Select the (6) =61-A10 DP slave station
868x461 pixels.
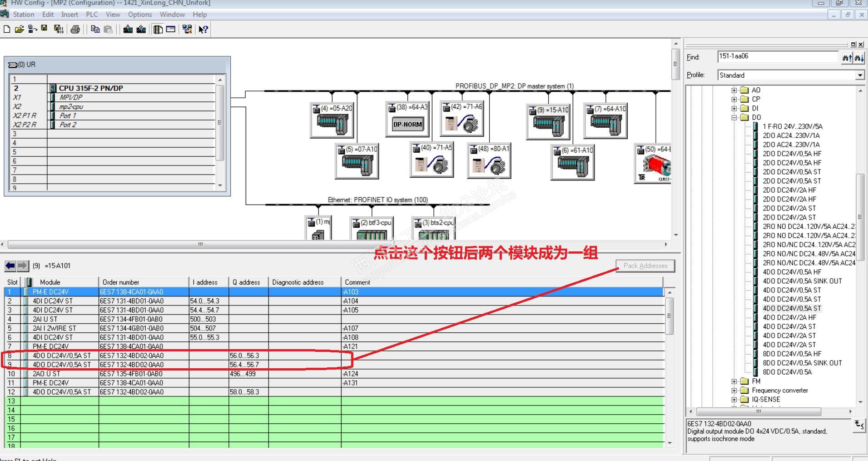coord(573,162)
